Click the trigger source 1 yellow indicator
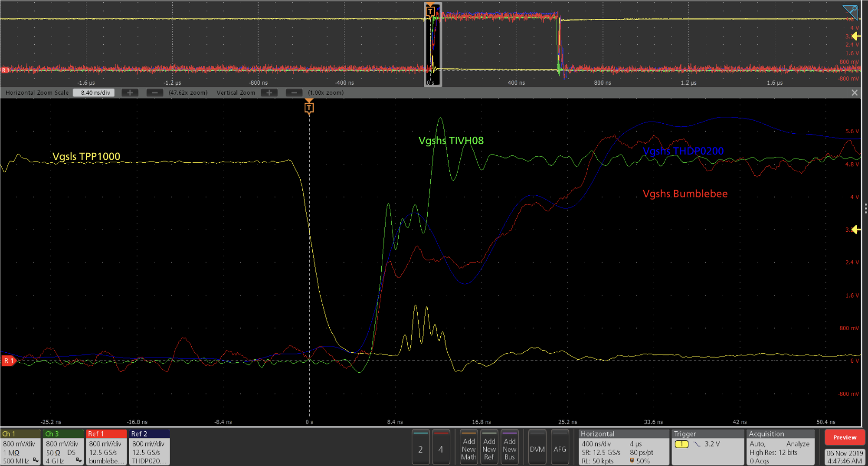This screenshot has height=466, width=868. [x=682, y=444]
